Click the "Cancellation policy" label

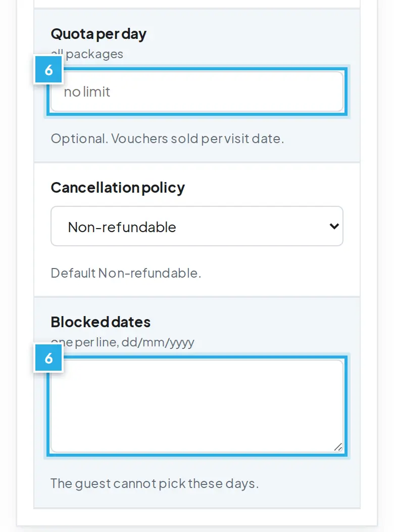point(118,188)
